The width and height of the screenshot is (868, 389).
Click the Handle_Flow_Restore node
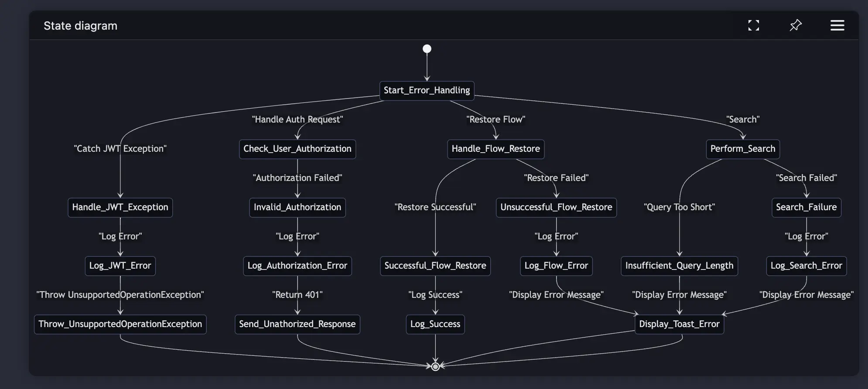(496, 149)
